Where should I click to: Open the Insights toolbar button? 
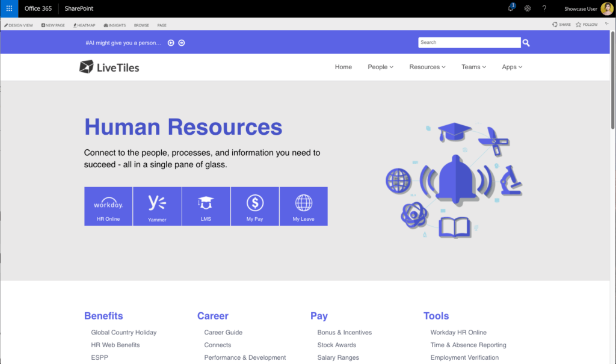[115, 25]
